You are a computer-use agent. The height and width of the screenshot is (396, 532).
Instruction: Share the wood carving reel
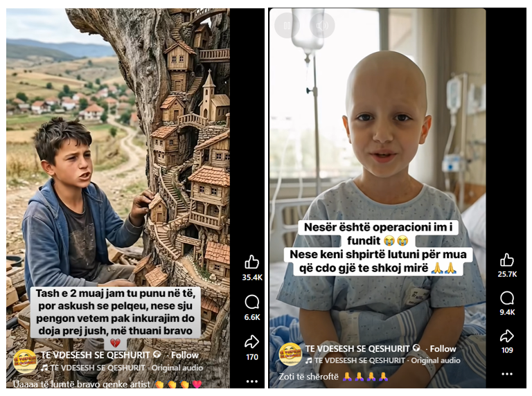(x=251, y=342)
